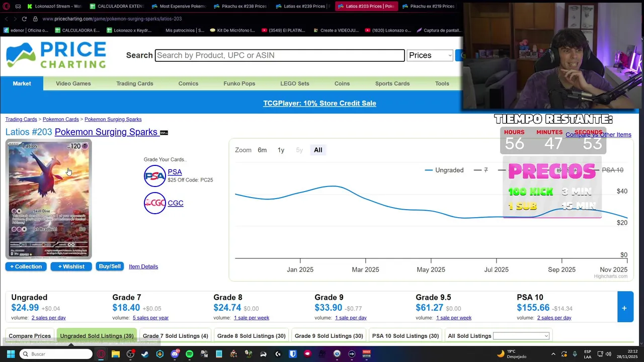Image resolution: width=644 pixels, height=362 pixels.
Task: Open the Market menu tab
Action: coord(22,83)
